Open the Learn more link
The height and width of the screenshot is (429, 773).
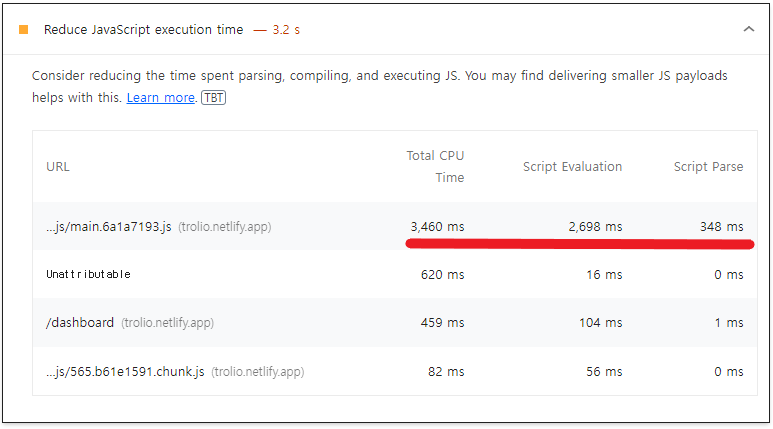click(161, 98)
